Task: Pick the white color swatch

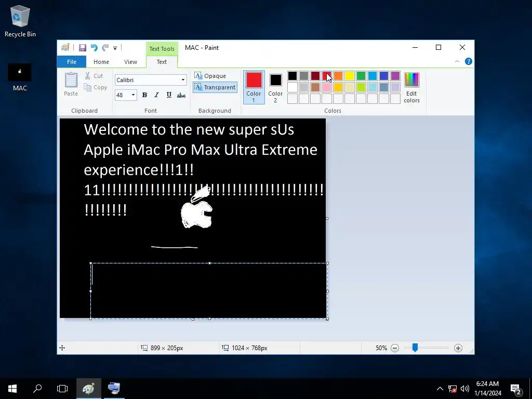Action: coord(292,87)
